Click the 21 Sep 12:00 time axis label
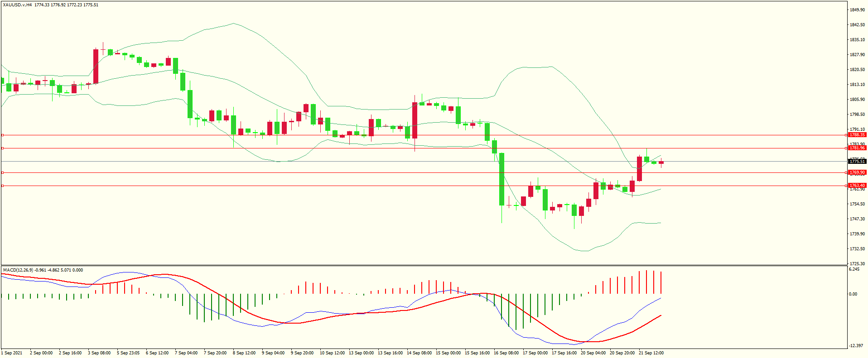The image size is (868, 358). point(651,353)
